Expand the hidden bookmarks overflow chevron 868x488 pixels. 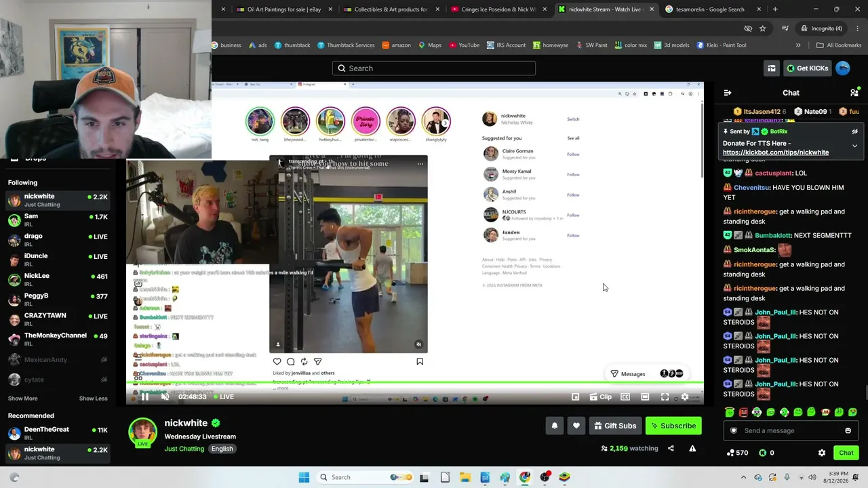coord(798,45)
